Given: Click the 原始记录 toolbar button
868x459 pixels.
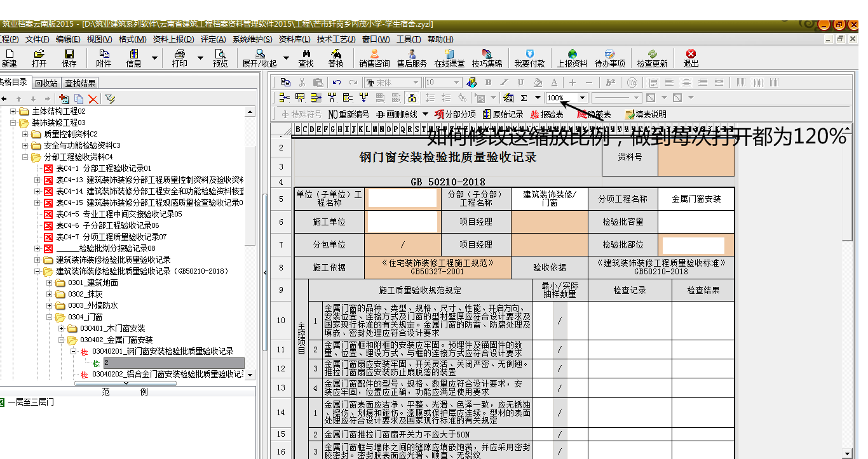Looking at the screenshot, I should [x=503, y=114].
